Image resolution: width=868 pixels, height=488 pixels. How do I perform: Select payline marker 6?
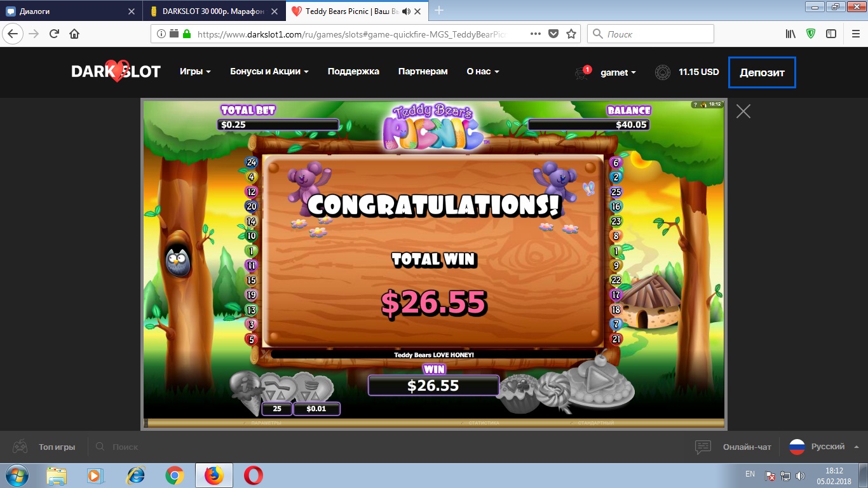pyautogui.click(x=616, y=162)
